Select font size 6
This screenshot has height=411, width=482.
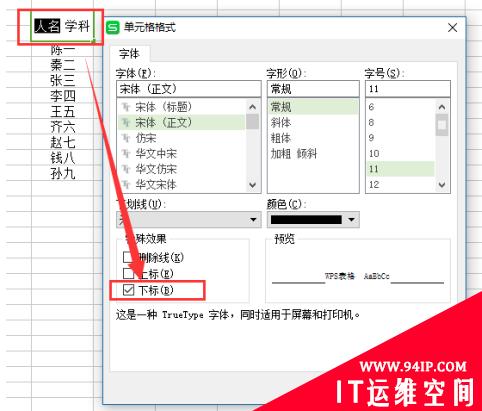tap(400, 107)
